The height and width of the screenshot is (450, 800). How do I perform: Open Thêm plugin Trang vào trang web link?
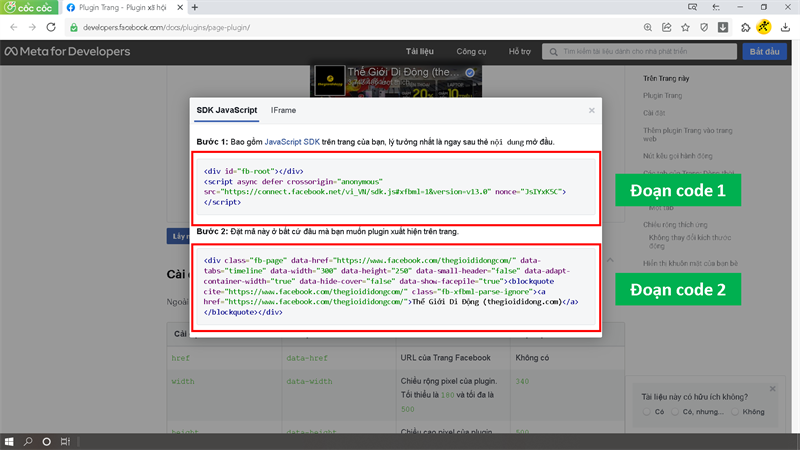[687, 134]
